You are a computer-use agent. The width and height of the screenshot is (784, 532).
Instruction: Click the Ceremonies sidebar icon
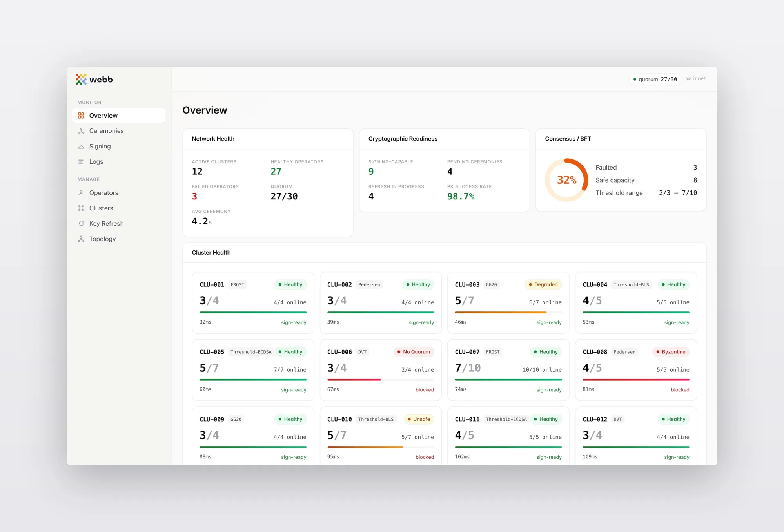click(81, 131)
